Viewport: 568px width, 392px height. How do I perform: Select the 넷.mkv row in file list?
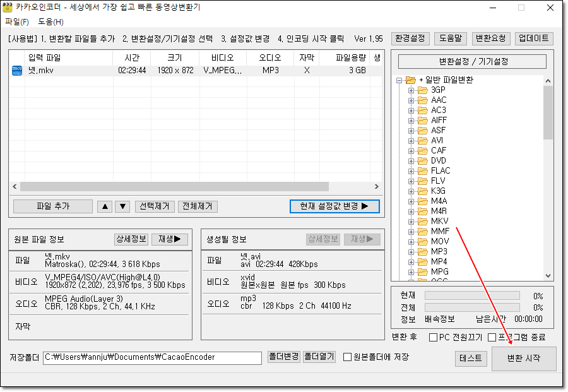[196, 71]
